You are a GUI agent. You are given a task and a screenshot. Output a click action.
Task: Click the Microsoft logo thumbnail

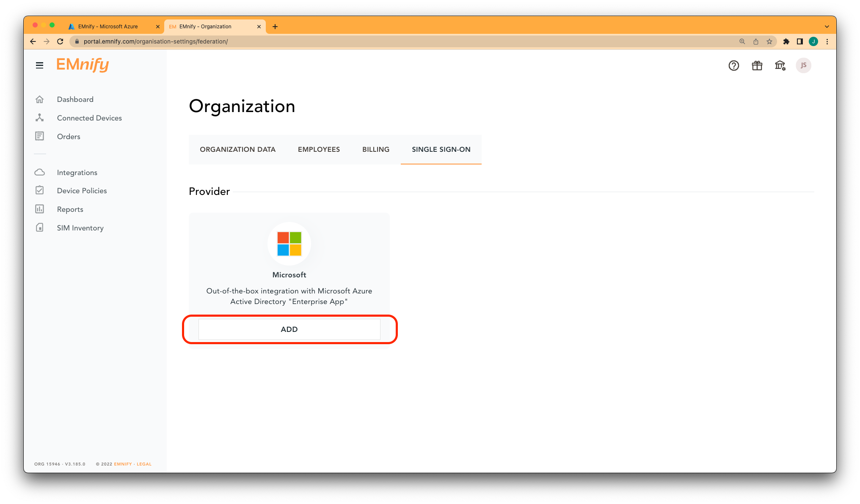click(289, 244)
